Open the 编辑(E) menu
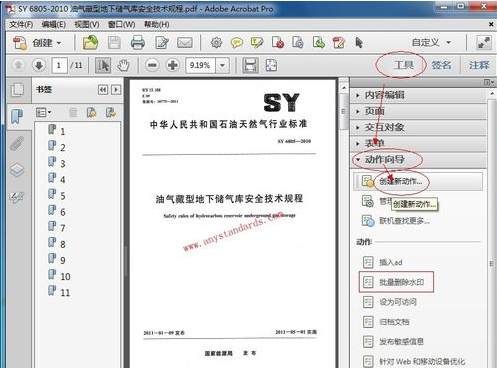 pyautogui.click(x=54, y=24)
